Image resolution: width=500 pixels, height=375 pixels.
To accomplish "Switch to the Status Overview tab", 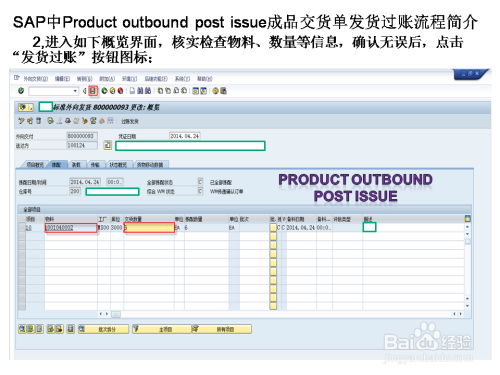I will 118,165.
